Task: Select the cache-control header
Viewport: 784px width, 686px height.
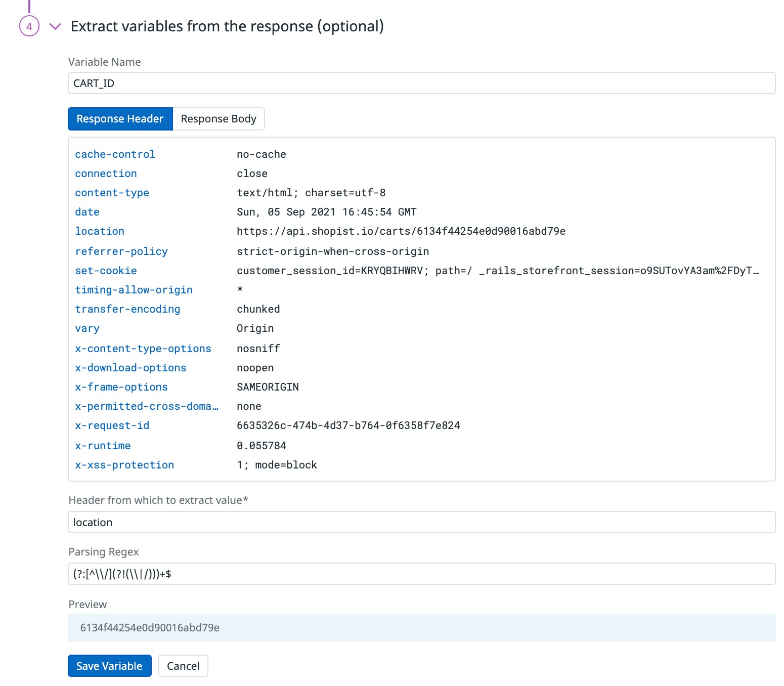Action: [115, 154]
